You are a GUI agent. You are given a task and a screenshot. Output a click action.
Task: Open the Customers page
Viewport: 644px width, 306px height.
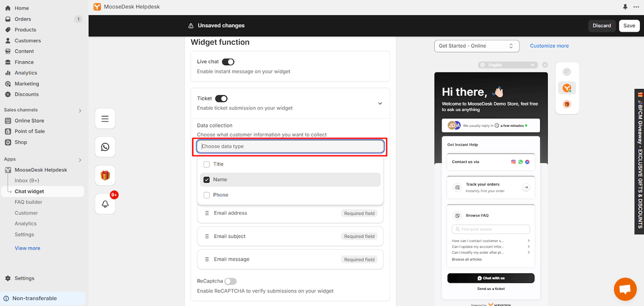(28, 40)
